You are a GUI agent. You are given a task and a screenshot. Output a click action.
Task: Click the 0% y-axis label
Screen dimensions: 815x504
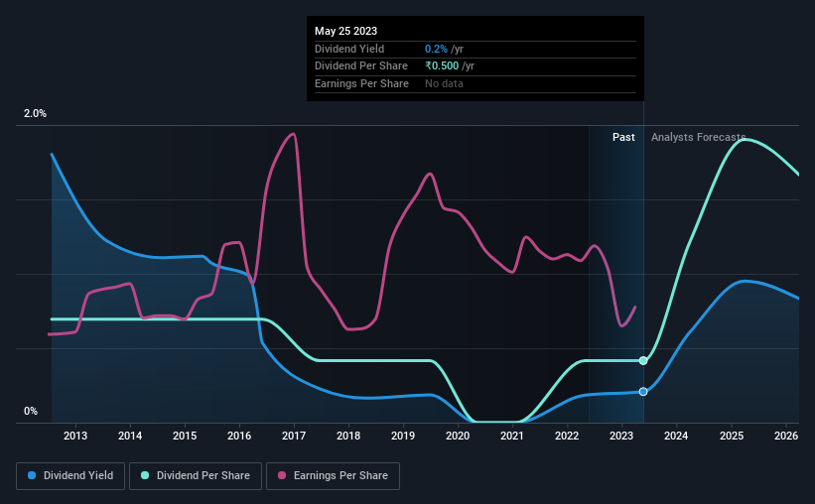coord(31,411)
